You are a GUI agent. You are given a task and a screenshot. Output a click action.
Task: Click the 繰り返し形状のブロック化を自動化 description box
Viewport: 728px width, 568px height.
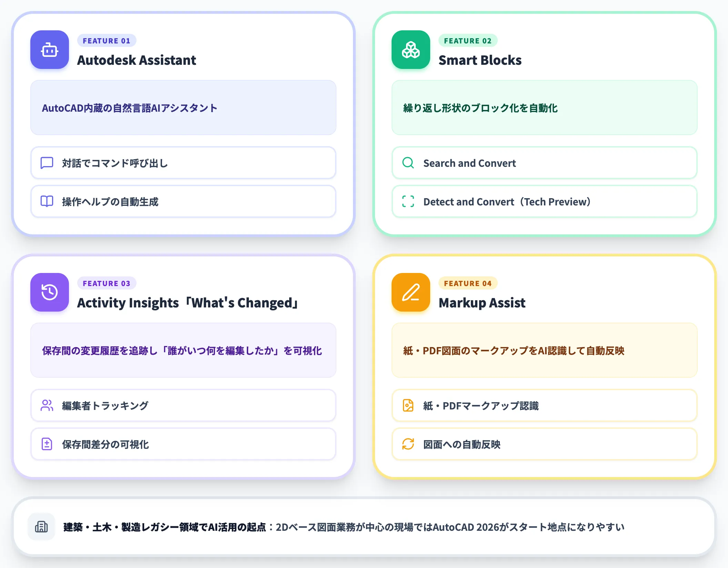click(545, 108)
